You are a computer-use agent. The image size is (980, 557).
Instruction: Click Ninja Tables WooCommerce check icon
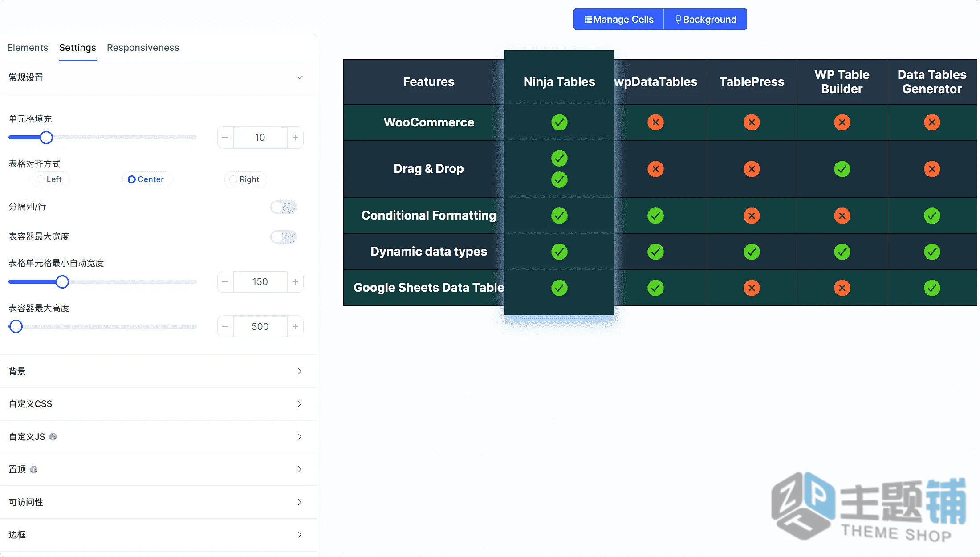559,122
